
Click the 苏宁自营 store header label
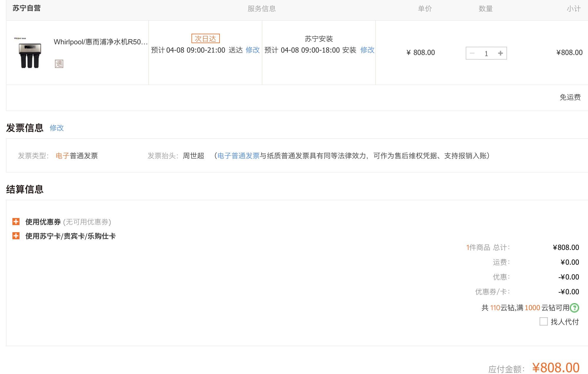pyautogui.click(x=27, y=8)
